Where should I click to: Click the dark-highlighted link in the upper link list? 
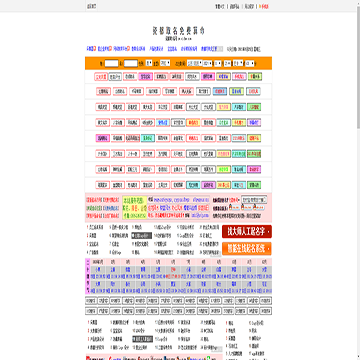tap(142, 236)
